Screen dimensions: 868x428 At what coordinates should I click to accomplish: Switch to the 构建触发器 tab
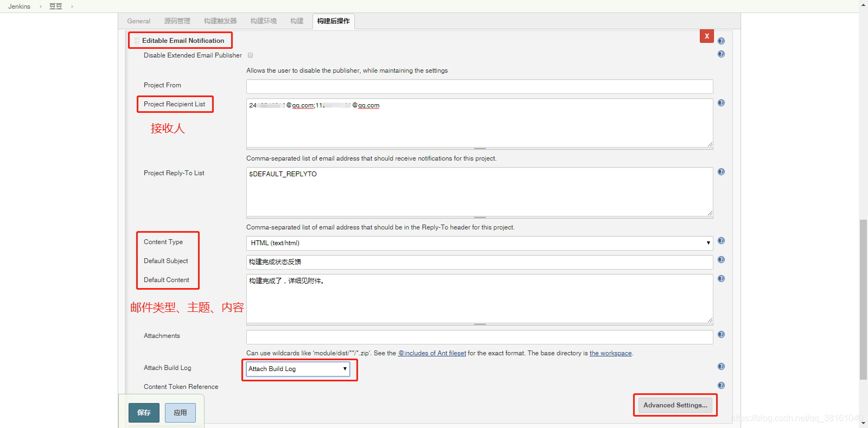(220, 21)
